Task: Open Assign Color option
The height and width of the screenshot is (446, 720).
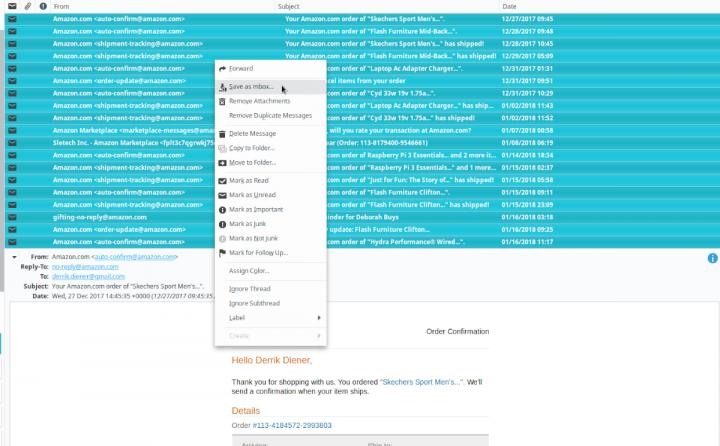Action: [250, 271]
